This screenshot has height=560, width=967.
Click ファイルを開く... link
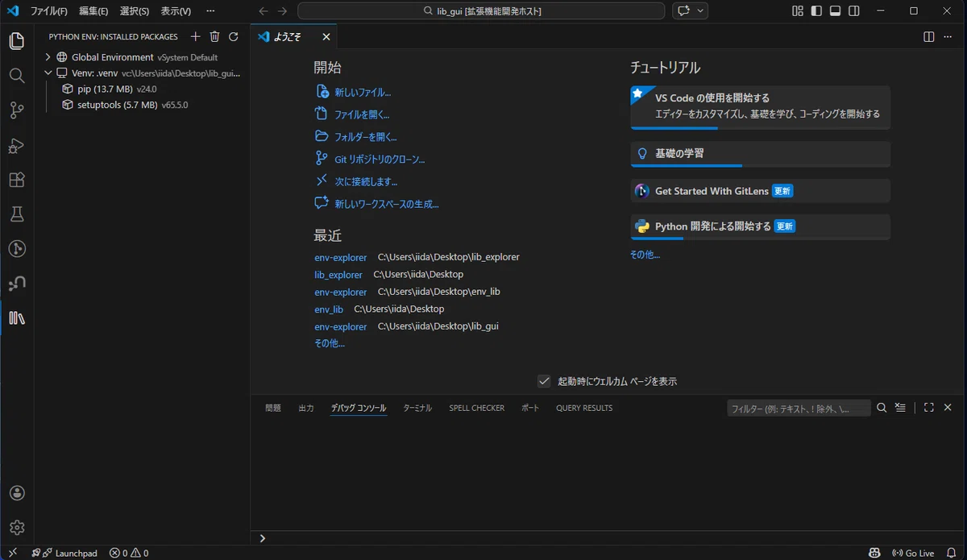tap(362, 114)
